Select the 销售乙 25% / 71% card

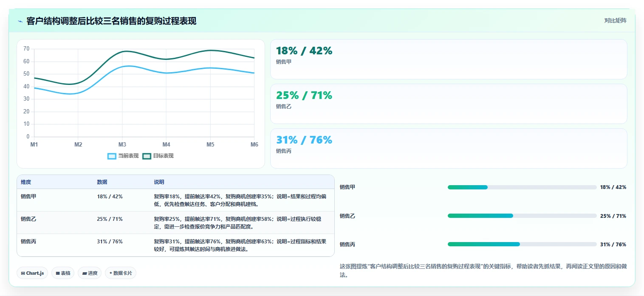[x=449, y=104]
